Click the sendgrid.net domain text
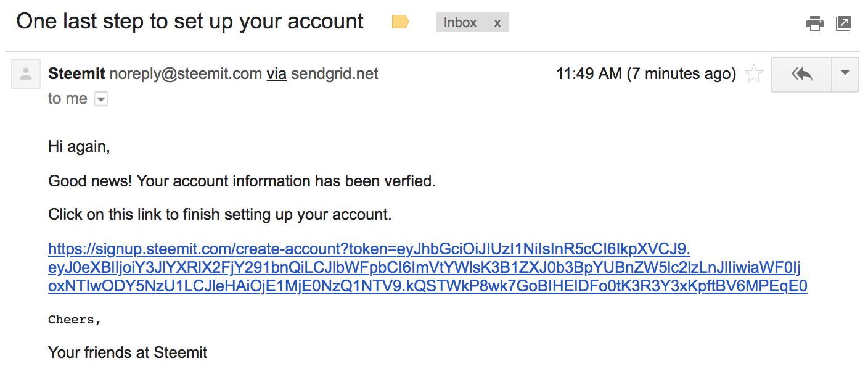The image size is (868, 374). (335, 74)
